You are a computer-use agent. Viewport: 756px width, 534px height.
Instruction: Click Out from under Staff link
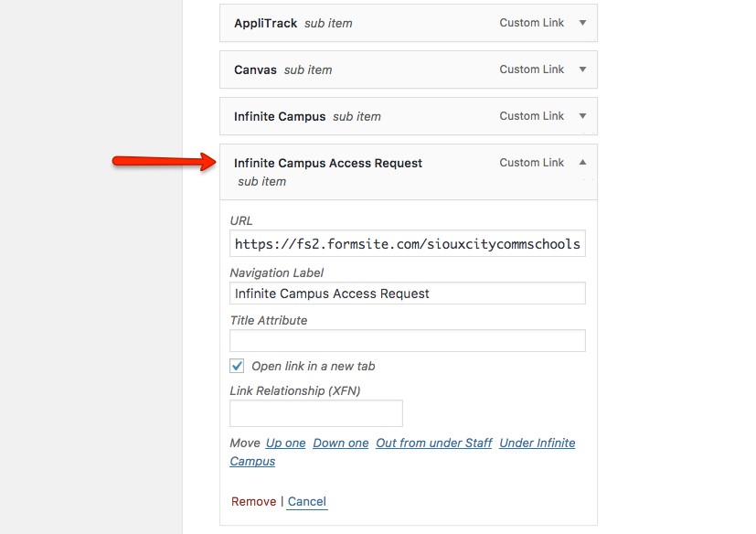(x=434, y=443)
